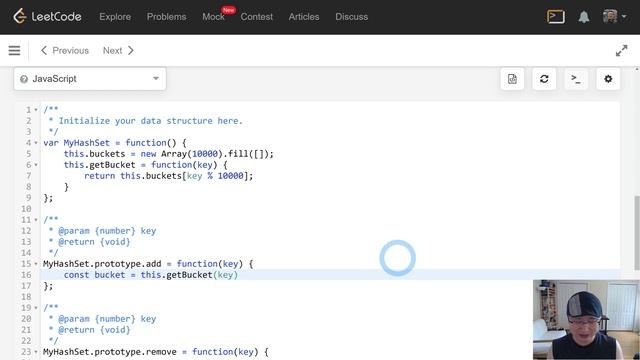Image resolution: width=640 pixels, height=360 pixels.
Task: Open the Articles page
Action: click(x=304, y=17)
